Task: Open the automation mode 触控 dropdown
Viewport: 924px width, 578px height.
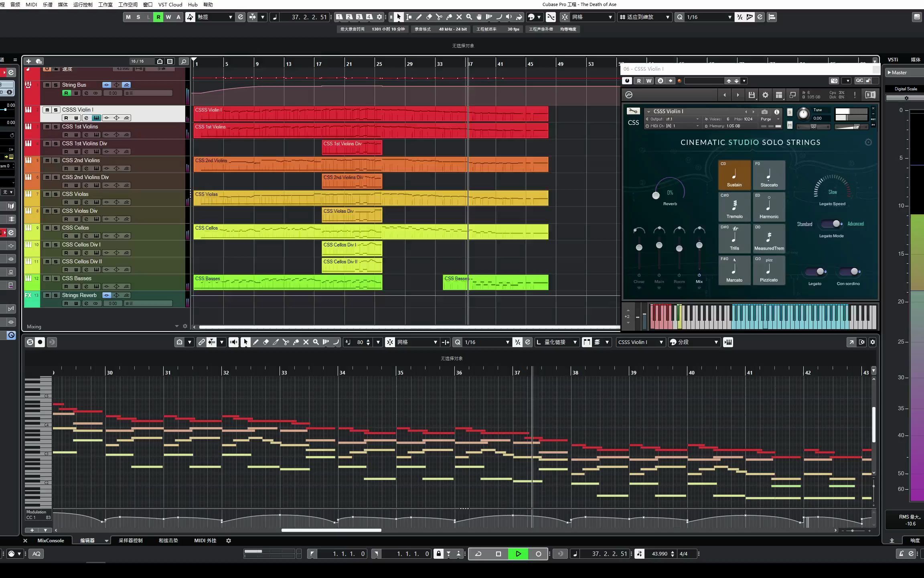Action: 215,17
